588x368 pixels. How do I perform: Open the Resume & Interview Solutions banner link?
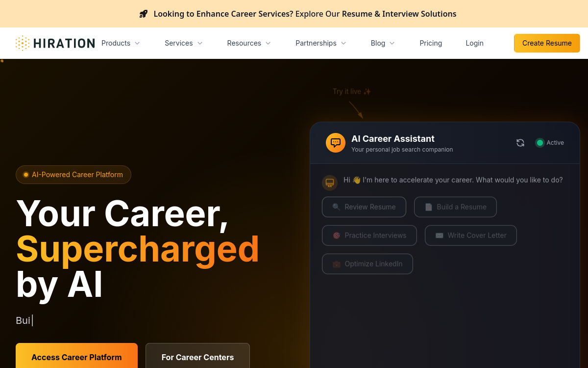pyautogui.click(x=399, y=14)
